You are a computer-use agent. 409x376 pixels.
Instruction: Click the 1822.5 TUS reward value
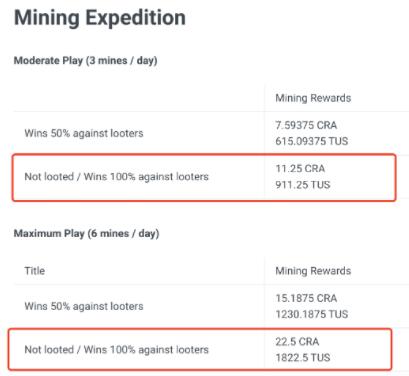[x=303, y=358]
